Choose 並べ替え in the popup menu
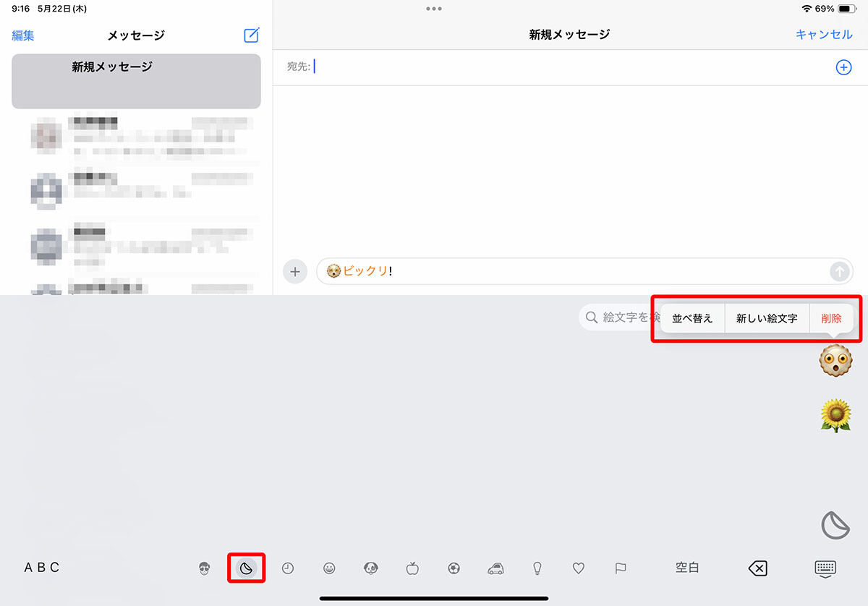868x606 pixels. (x=692, y=318)
